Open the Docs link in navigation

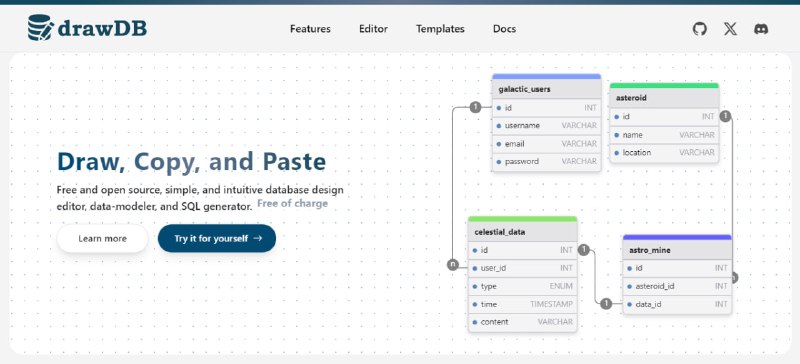point(504,29)
